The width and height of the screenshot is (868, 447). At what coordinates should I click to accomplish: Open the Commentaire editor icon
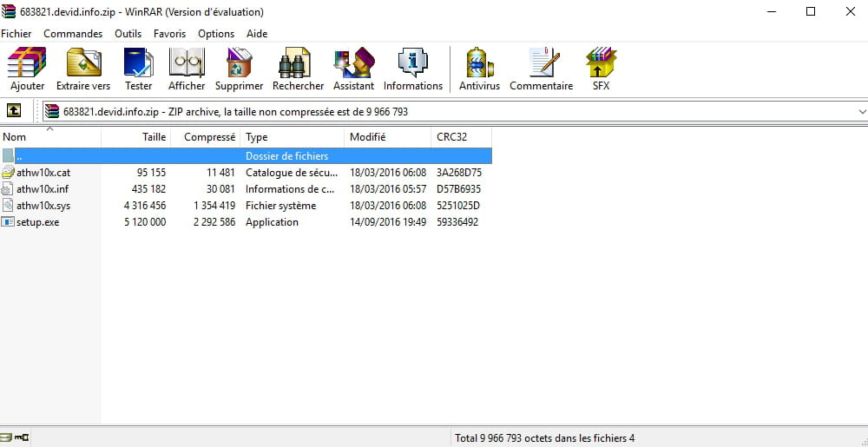coord(545,62)
